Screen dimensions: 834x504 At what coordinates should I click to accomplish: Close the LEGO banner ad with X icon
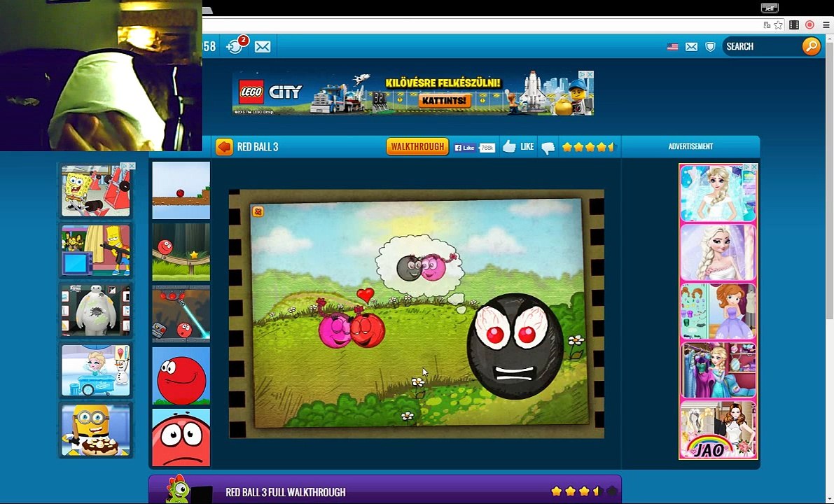tap(590, 75)
